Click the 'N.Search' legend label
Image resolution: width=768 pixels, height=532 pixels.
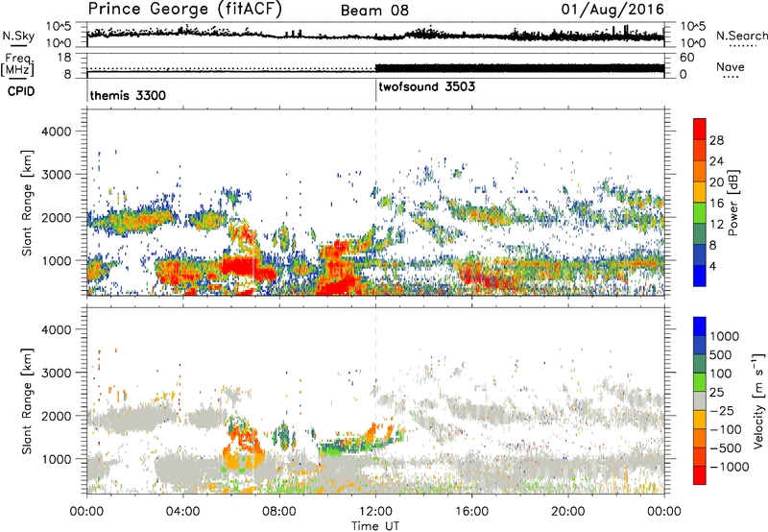(742, 36)
